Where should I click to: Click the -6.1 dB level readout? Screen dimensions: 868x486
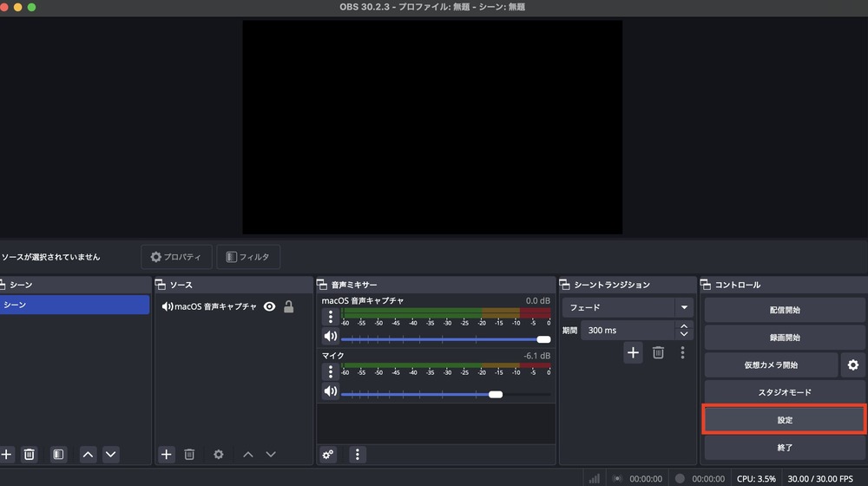pos(536,355)
